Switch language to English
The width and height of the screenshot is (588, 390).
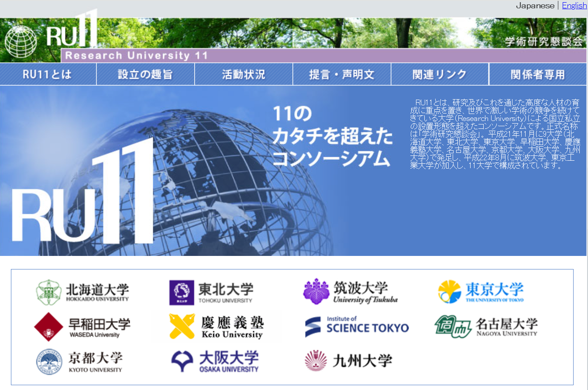tap(574, 6)
